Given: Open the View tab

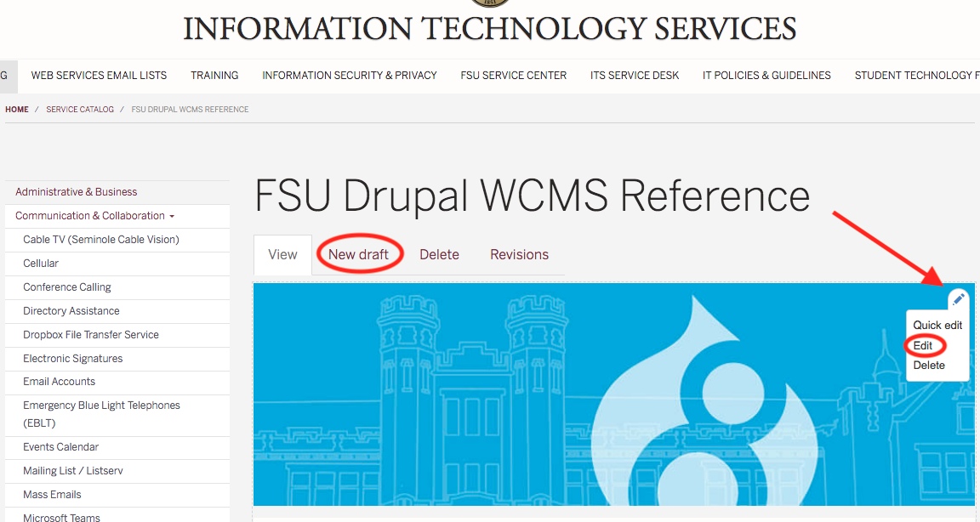Looking at the screenshot, I should (x=282, y=255).
